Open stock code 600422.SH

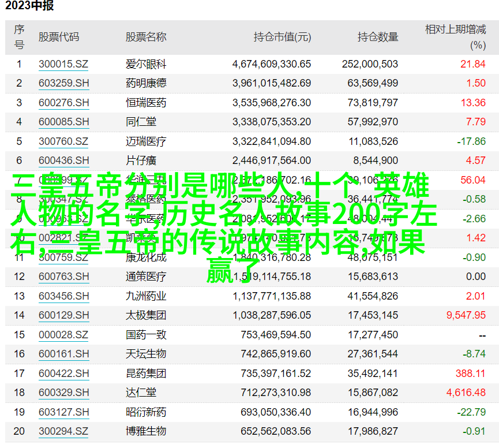pos(63,374)
